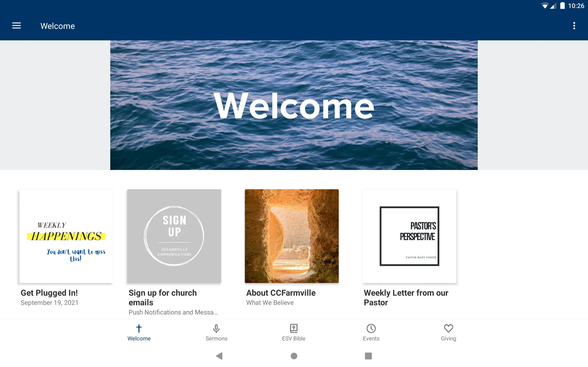
Task: Tap Sign up for church emails card
Action: (174, 252)
